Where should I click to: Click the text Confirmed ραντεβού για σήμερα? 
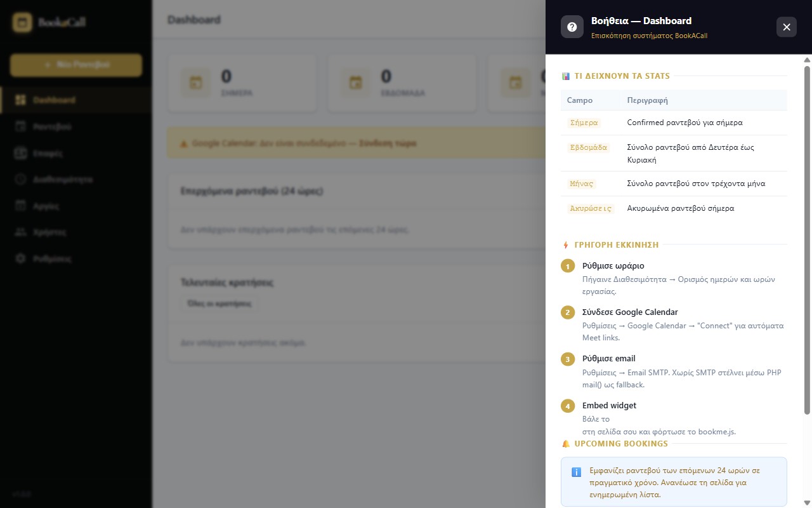(684, 123)
